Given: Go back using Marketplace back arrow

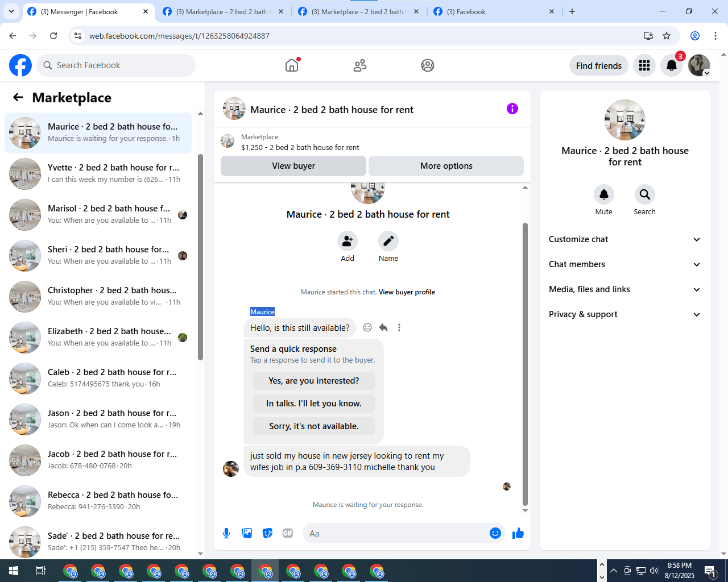Looking at the screenshot, I should [x=18, y=97].
